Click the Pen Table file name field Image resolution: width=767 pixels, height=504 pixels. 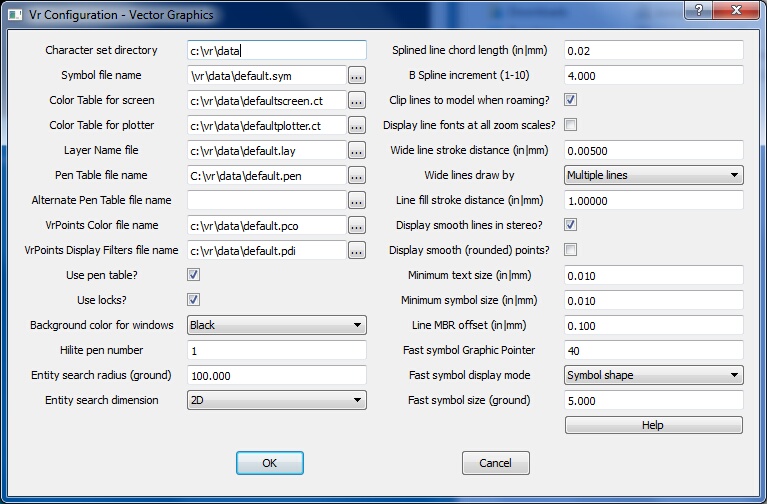267,176
